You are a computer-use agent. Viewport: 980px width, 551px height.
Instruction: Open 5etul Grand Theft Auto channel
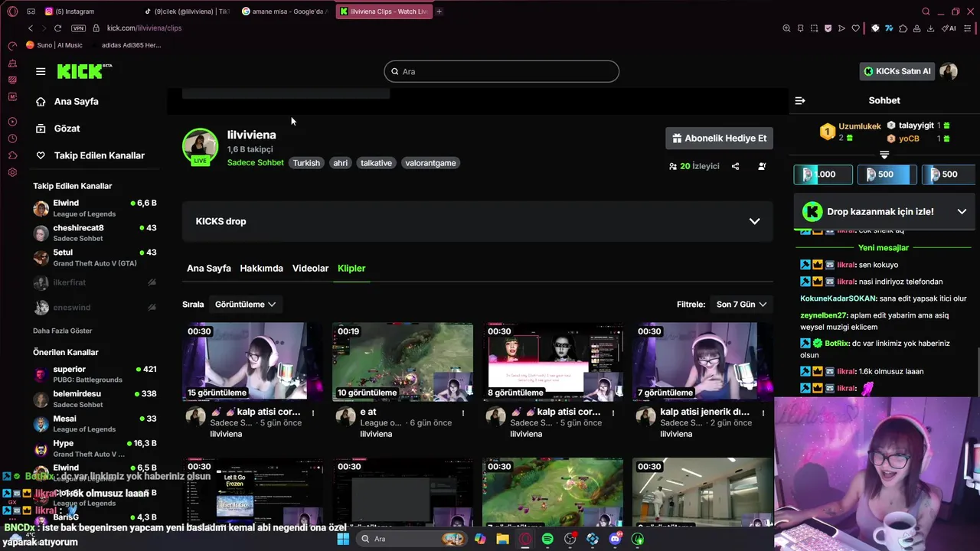click(x=95, y=257)
